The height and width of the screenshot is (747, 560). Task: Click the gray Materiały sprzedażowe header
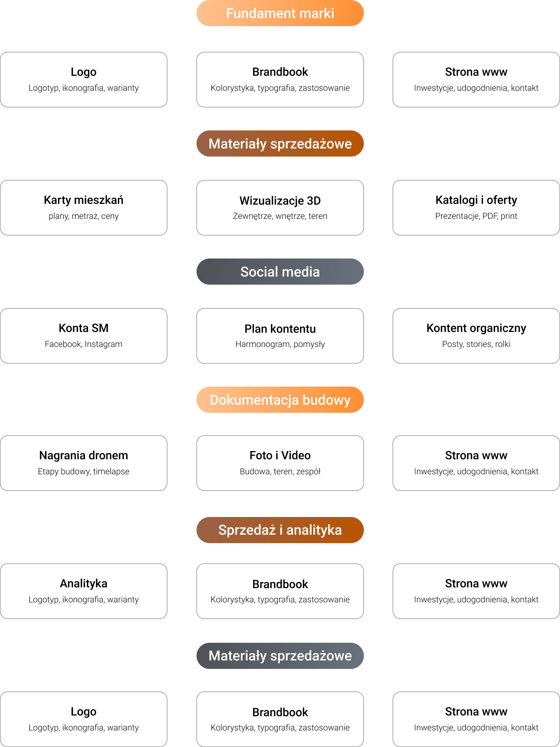pos(280,656)
